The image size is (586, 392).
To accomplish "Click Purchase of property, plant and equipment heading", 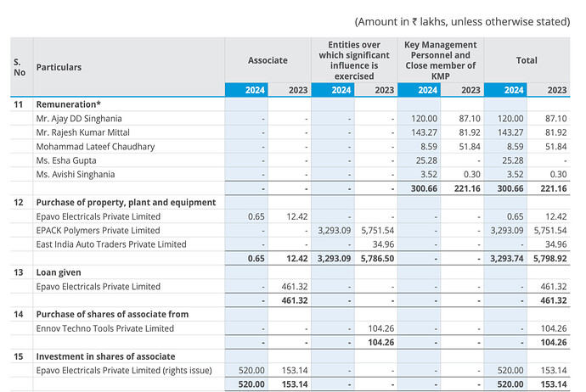I will coord(126,203).
